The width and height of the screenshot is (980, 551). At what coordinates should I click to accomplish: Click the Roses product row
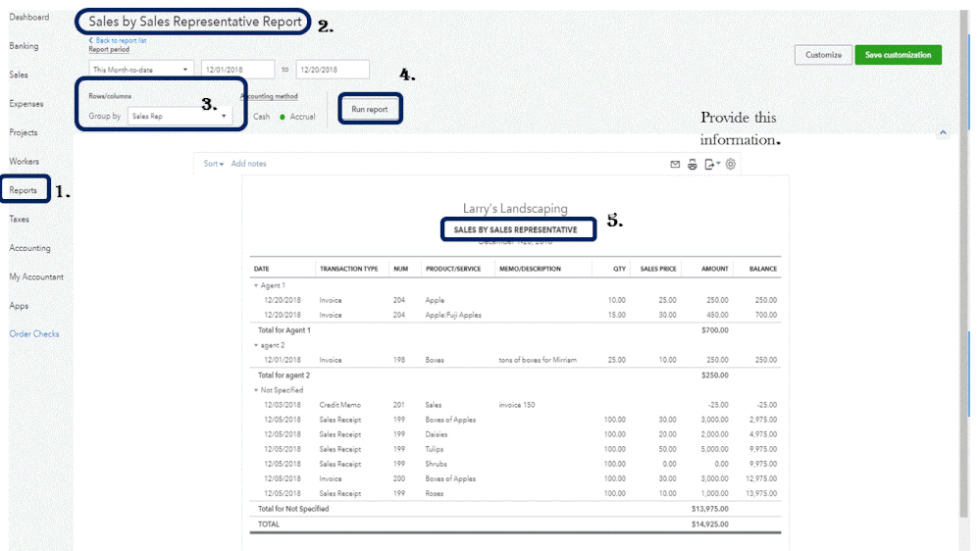[435, 494]
